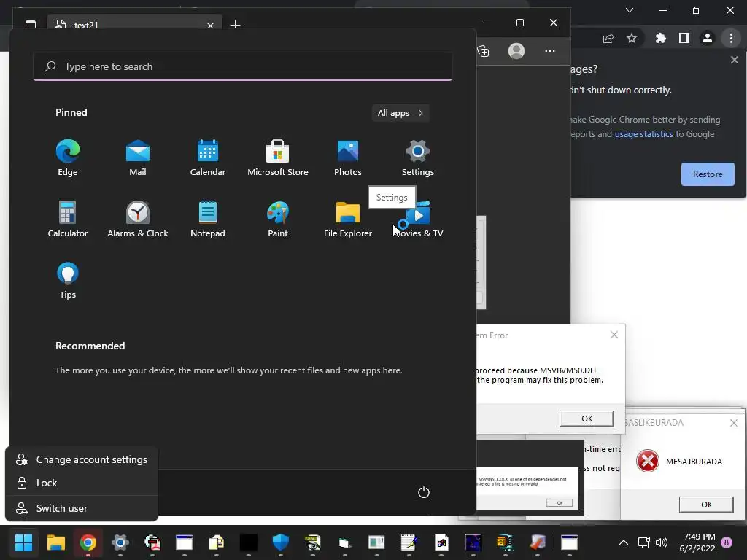
Task: Launch Calendar from pinned apps
Action: point(208,157)
